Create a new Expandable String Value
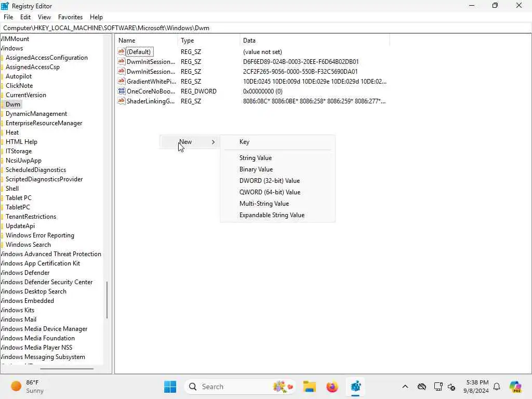The height and width of the screenshot is (399, 532). coord(277,215)
